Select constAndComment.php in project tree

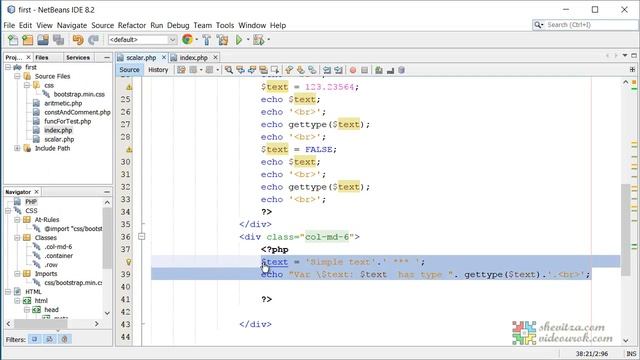coord(77,112)
